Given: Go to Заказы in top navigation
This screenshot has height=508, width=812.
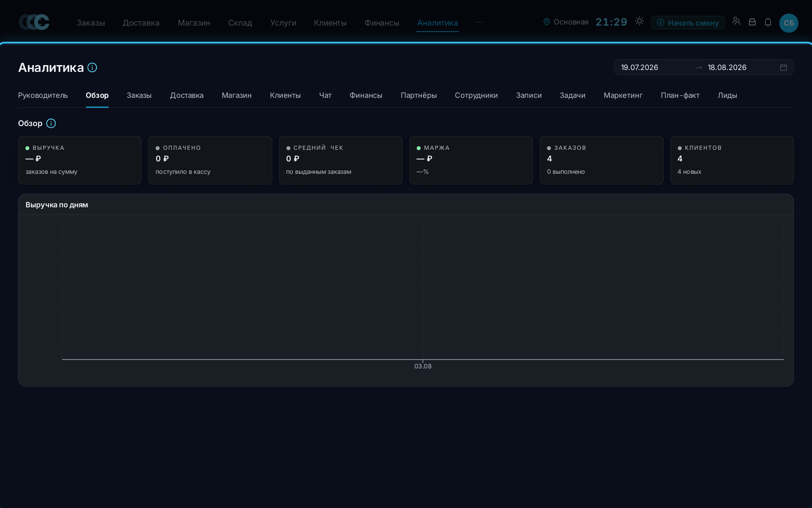Looking at the screenshot, I should click(x=91, y=23).
